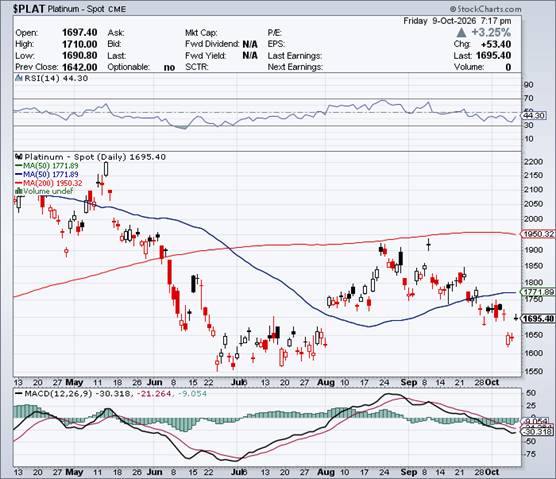This screenshot has height=479, width=556.
Task: Click the MACD(12,26,9) legend label
Action: (x=59, y=394)
